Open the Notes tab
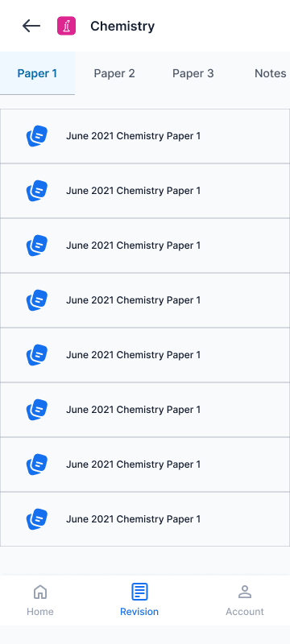Screen dimensions: 290x644 coord(271,73)
